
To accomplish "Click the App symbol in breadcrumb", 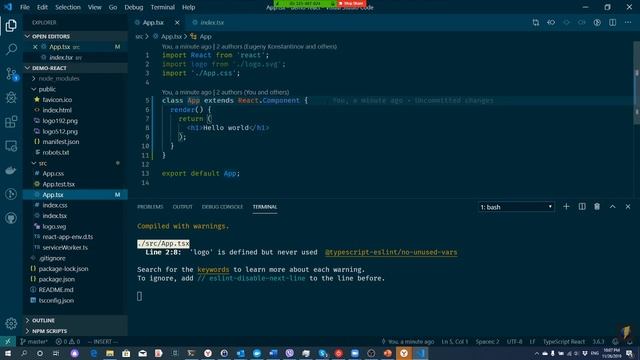I will pos(205,36).
